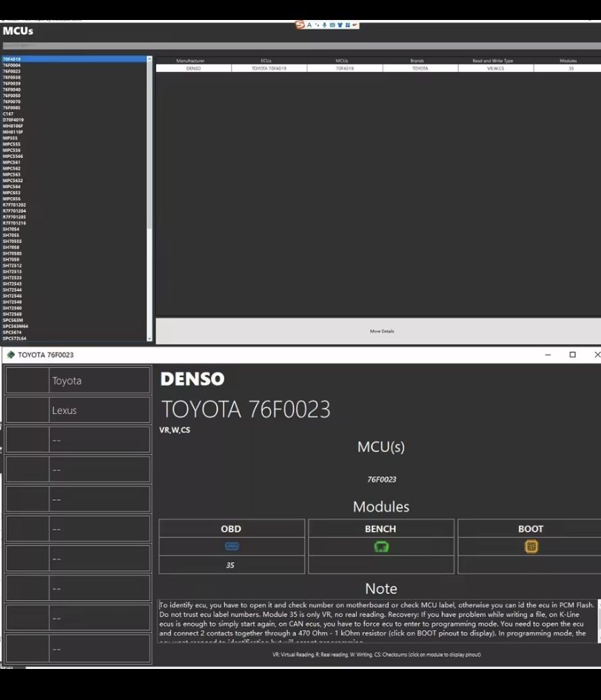Select 70F4019 in the MCU list
Screen dimensions: 601x700
click(74, 59)
